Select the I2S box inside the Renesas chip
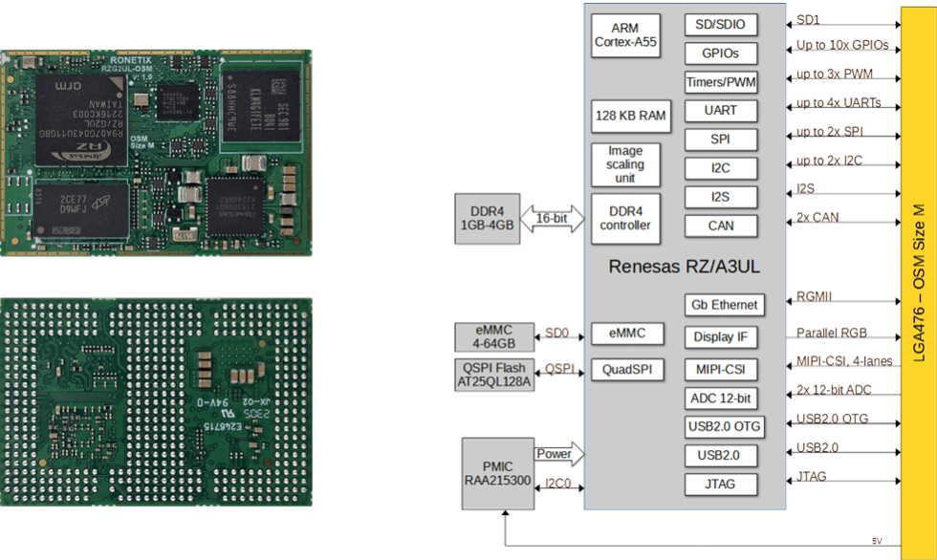Viewport: 937px width, 560px height. (x=721, y=197)
